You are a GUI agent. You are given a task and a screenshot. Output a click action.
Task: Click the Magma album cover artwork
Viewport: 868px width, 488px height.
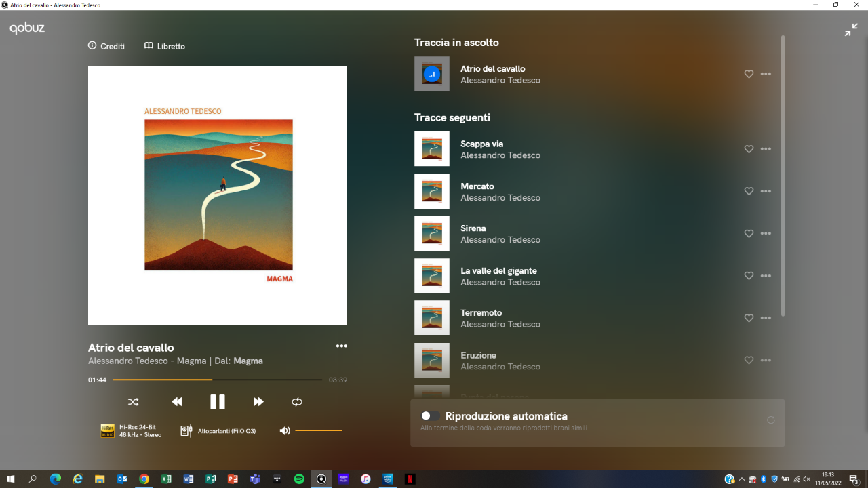point(218,195)
